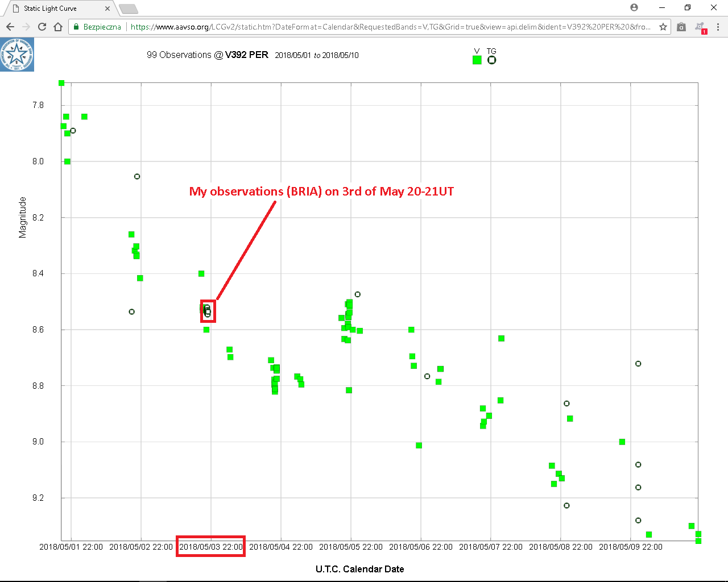728x582 pixels.
Task: Click the browser Back arrow
Action: 10,27
